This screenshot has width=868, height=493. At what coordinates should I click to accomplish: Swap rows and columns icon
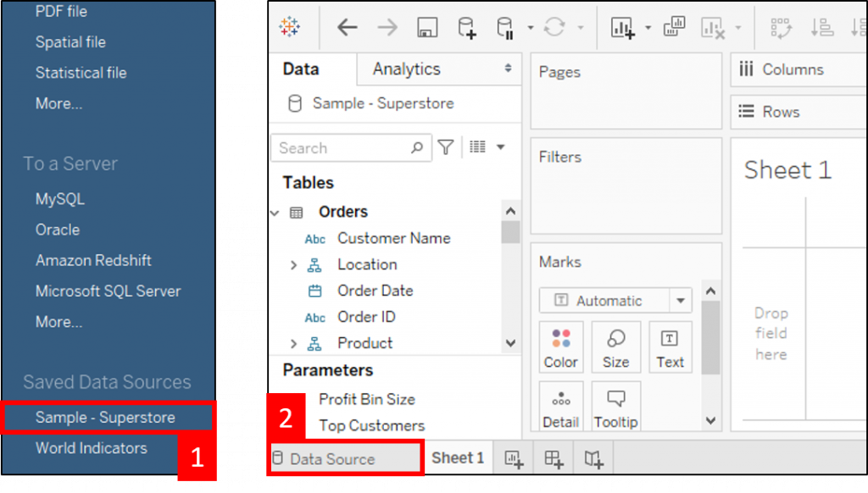[781, 28]
